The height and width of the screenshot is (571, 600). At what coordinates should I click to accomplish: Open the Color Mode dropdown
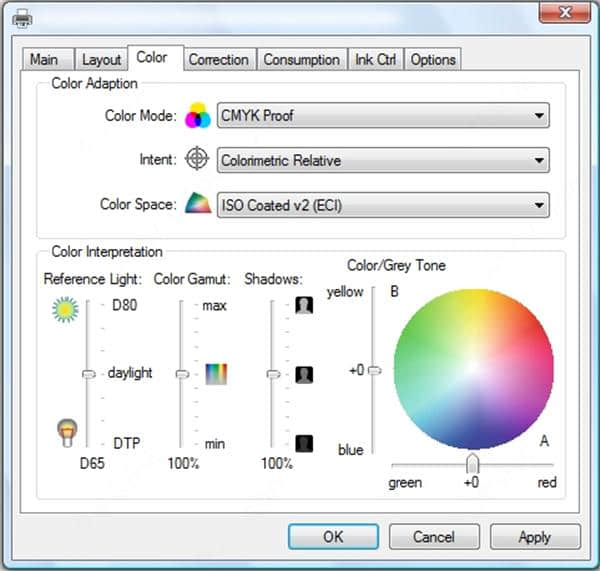tap(383, 115)
